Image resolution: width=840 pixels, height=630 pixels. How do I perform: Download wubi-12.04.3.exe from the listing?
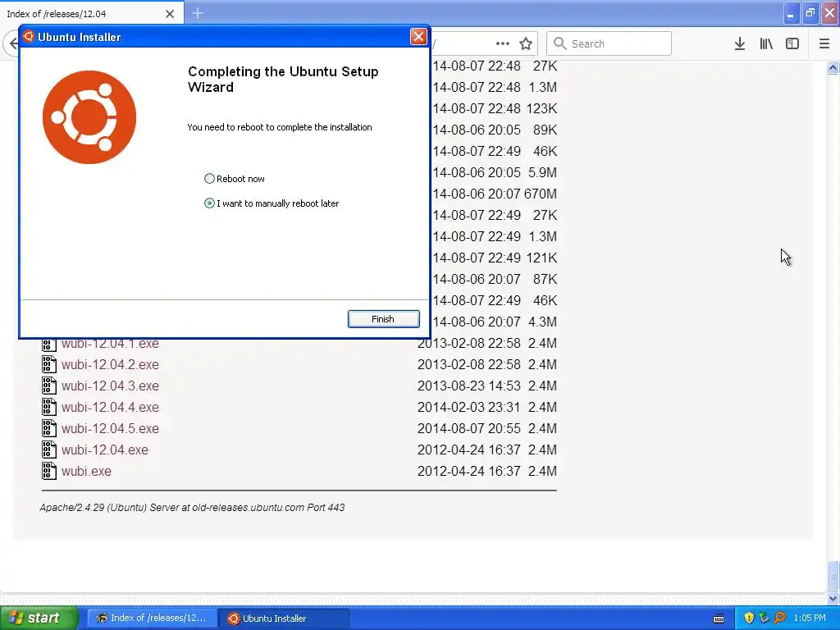[x=110, y=386]
